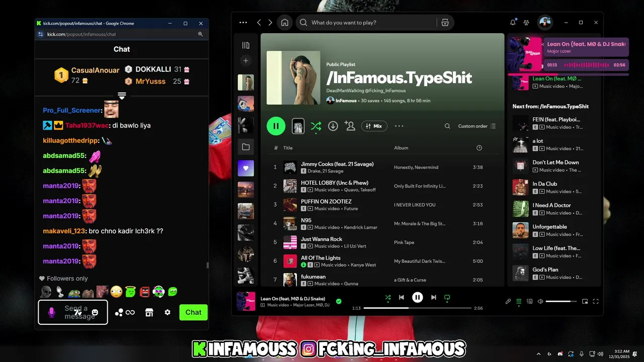The width and height of the screenshot is (644, 362).
Task: Open the Spotify profile avatar menu
Action: 545,22
